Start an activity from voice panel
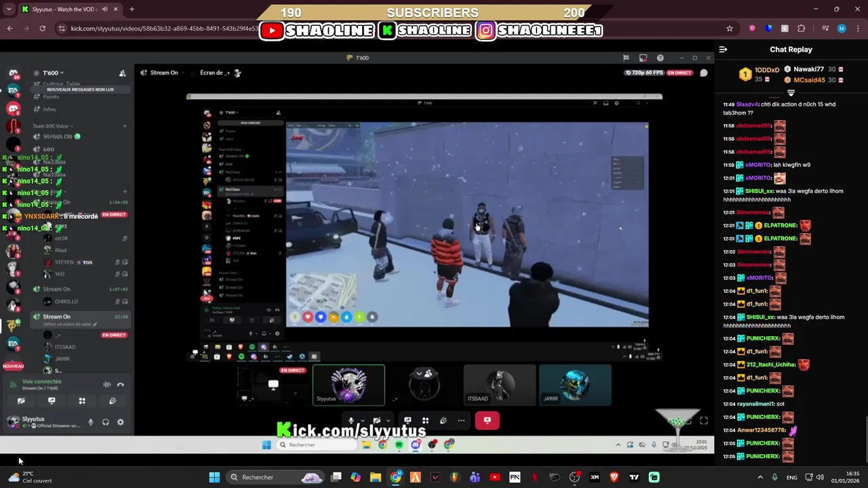The image size is (868, 488). click(82, 401)
